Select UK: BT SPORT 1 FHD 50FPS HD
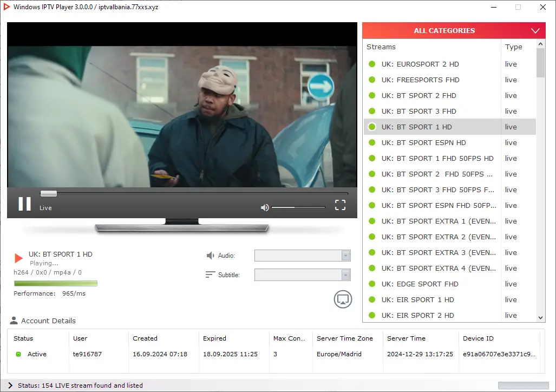556x392 pixels. [450, 158]
